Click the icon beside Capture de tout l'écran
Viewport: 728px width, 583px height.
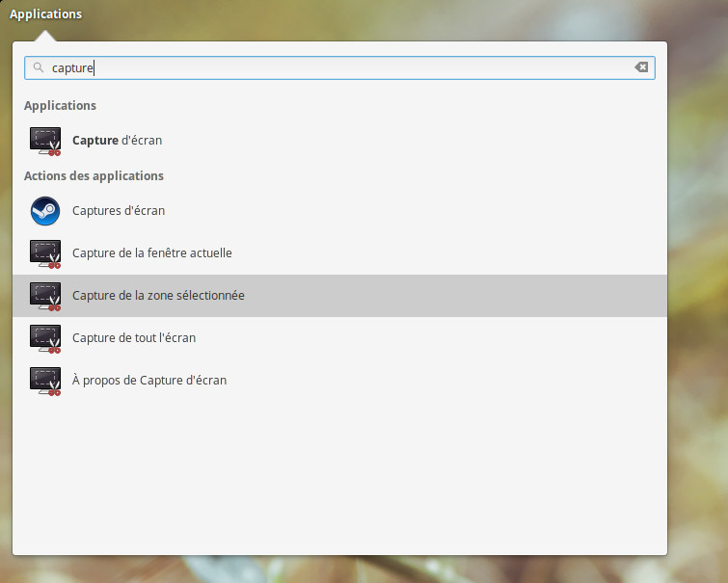pyautogui.click(x=45, y=338)
